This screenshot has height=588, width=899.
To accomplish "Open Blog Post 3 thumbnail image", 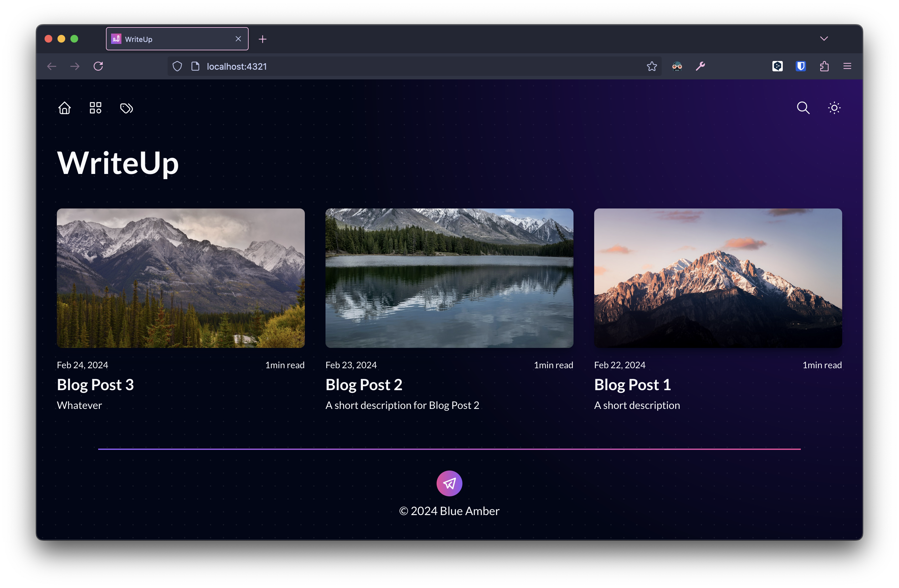I will click(181, 278).
